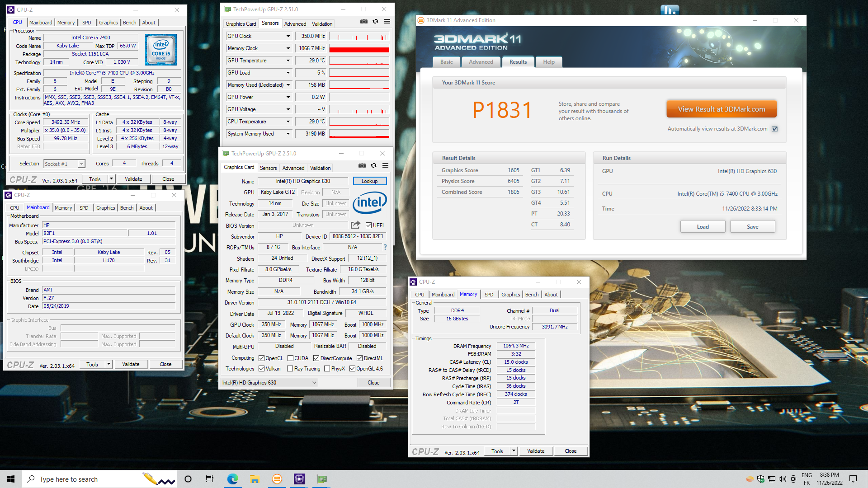Click Windows search box
Viewport: 868px width, 488px height.
(99, 479)
